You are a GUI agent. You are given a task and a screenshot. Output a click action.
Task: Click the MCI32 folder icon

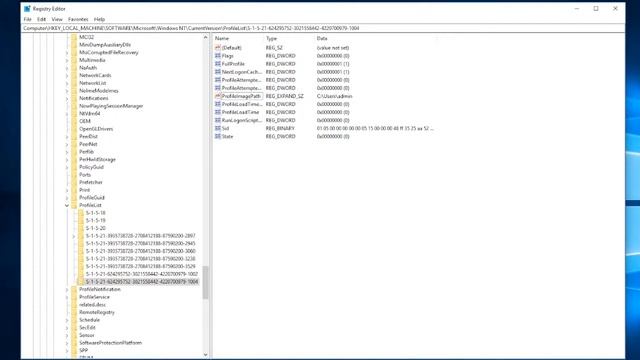click(74, 37)
